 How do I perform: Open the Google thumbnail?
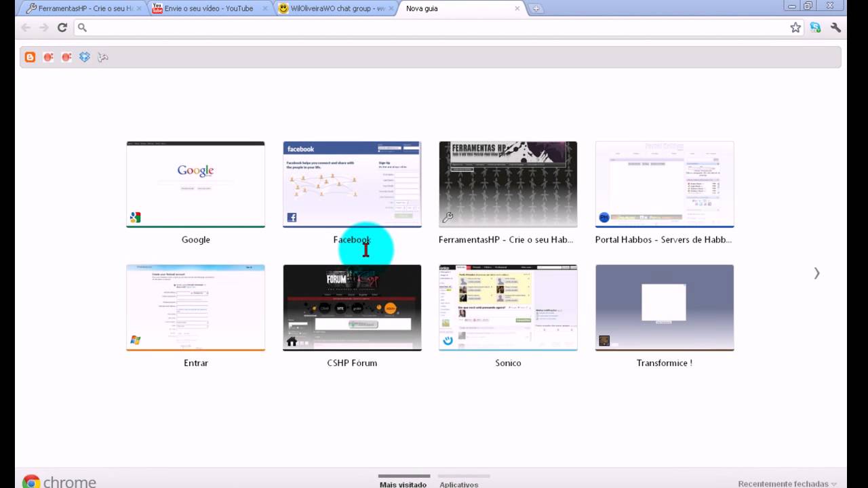[x=195, y=184]
